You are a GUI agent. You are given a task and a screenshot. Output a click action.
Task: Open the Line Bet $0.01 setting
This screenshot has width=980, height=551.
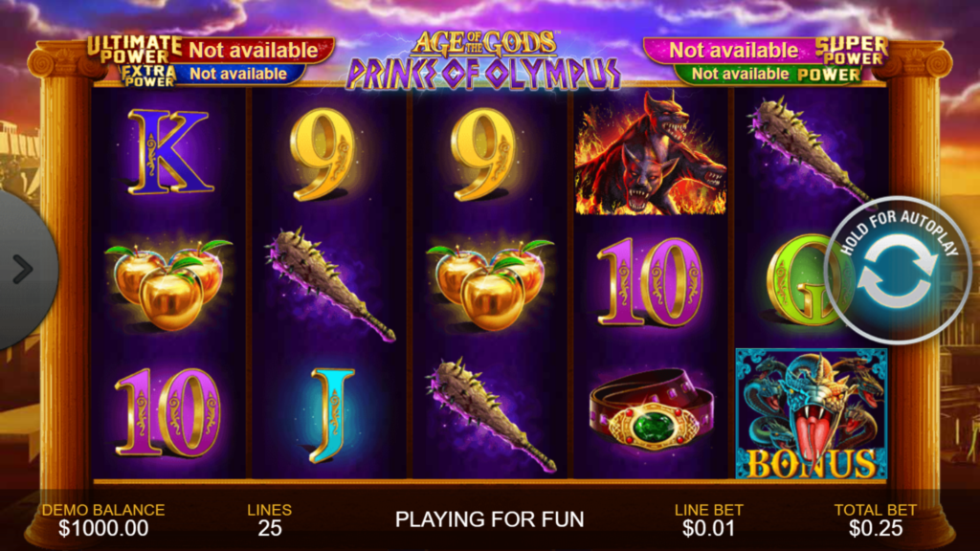coord(709,519)
